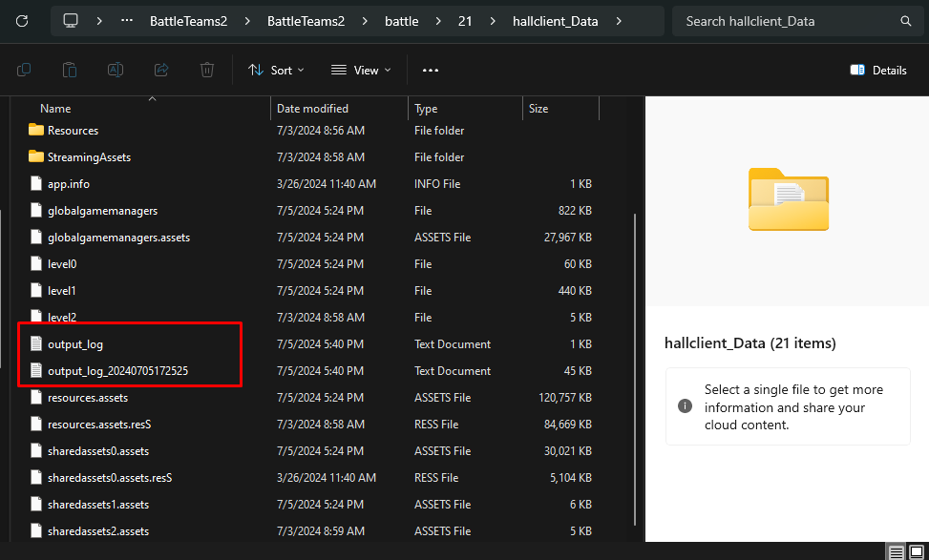The height and width of the screenshot is (560, 929).
Task: Click the Copy toolbar icon
Action: pyautogui.click(x=24, y=70)
